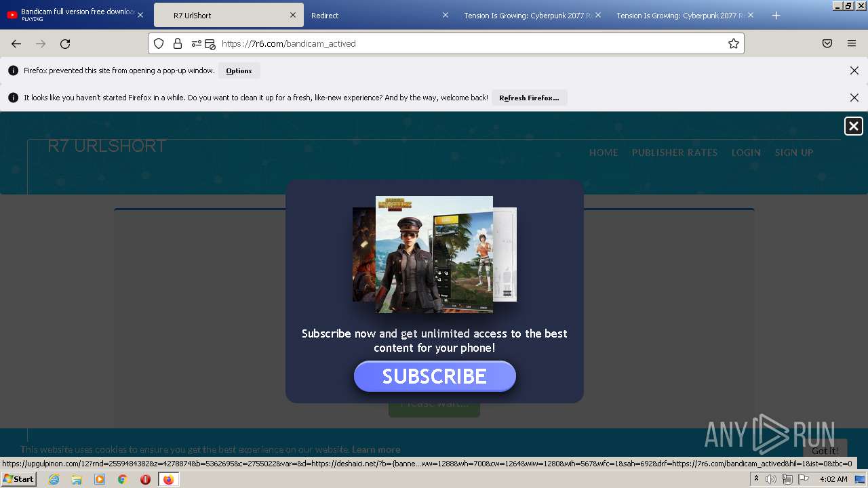Switch to the R7 UrlShort tab

pyautogui.click(x=228, y=15)
